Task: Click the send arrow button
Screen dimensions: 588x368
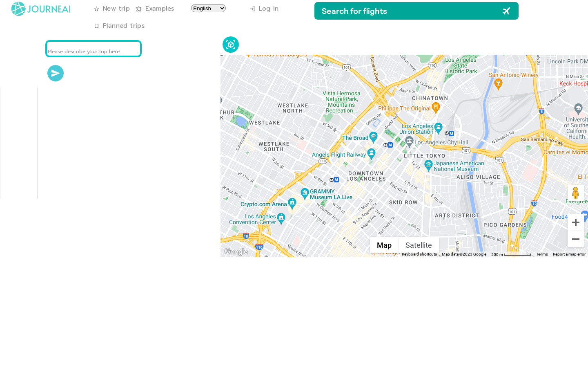Action: coord(56,73)
